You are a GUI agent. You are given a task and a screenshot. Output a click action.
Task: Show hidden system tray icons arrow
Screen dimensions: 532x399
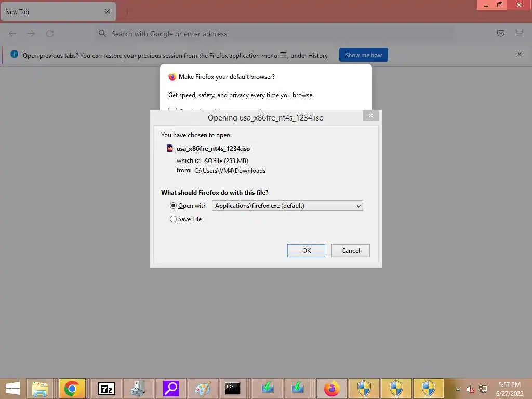point(458,389)
